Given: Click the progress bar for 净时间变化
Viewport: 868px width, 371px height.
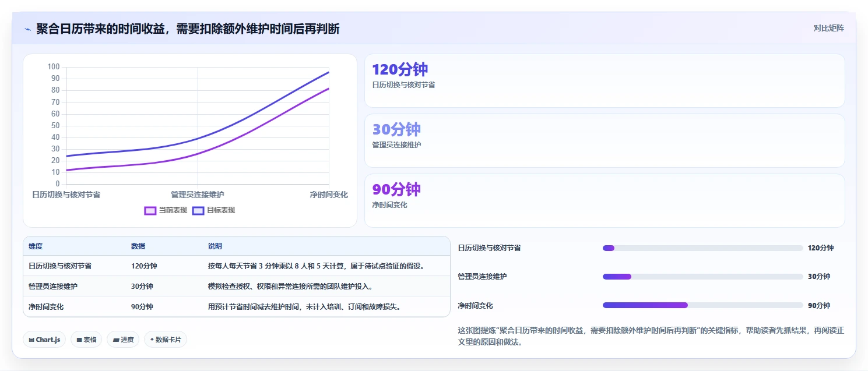Looking at the screenshot, I should point(703,305).
